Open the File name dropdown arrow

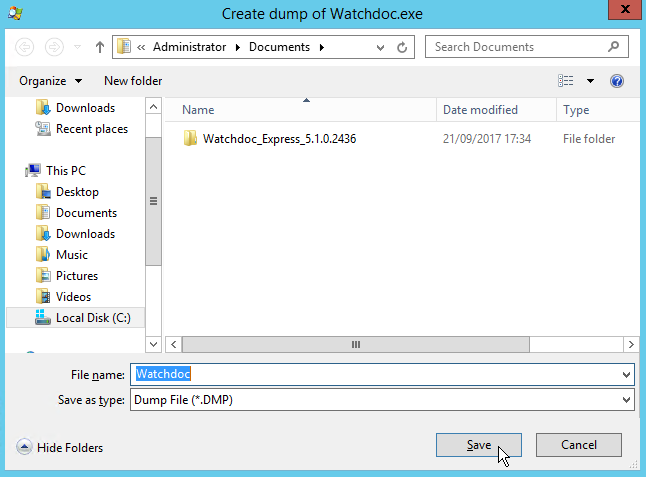coord(626,375)
